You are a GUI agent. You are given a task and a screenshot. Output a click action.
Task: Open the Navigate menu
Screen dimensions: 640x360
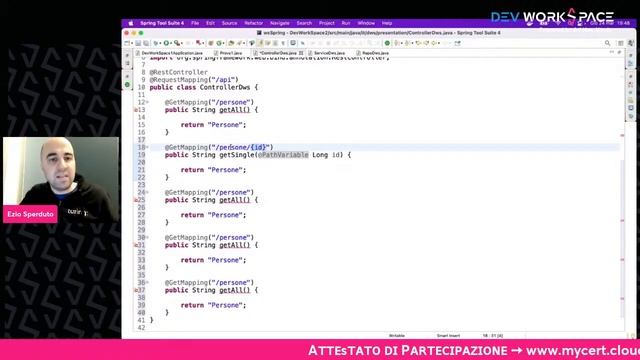[280, 23]
